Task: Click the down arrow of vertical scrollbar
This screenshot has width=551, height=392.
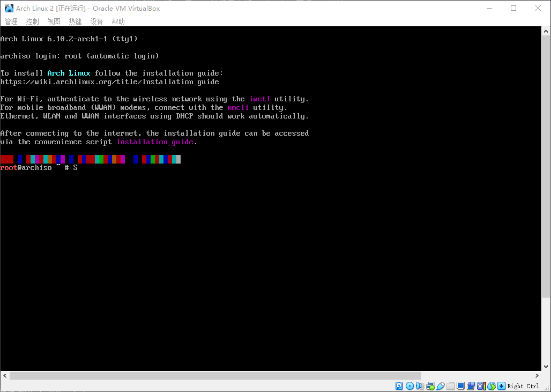Action: click(546, 367)
